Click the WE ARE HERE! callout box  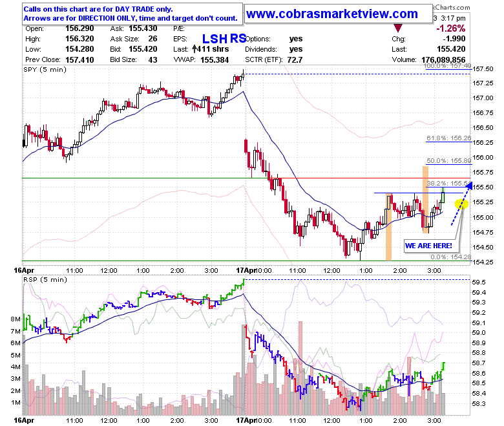428,246
